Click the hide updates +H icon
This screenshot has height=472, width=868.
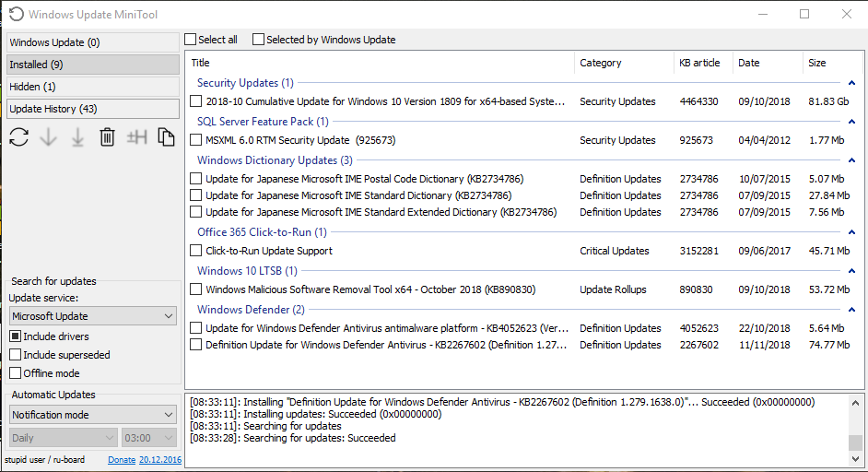(x=136, y=136)
